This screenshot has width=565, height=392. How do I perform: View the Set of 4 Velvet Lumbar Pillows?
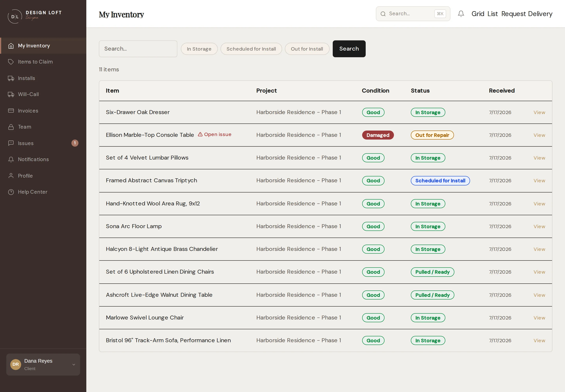pyautogui.click(x=539, y=158)
